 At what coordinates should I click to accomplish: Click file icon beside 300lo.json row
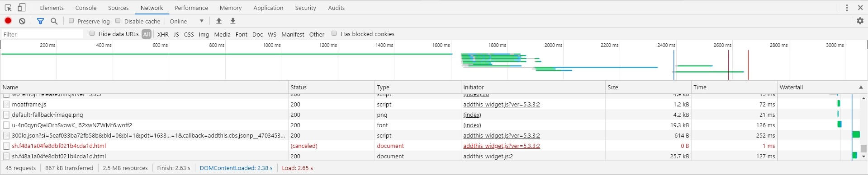6,135
